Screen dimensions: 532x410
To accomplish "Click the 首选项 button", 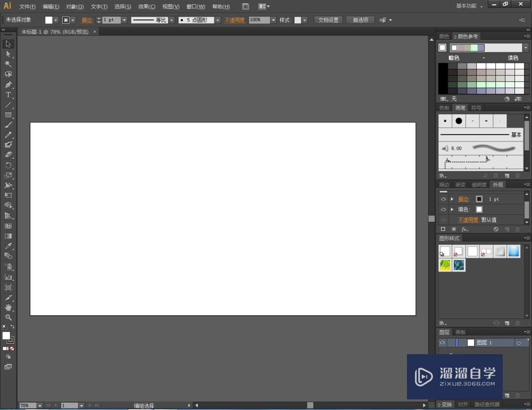I will click(x=360, y=20).
